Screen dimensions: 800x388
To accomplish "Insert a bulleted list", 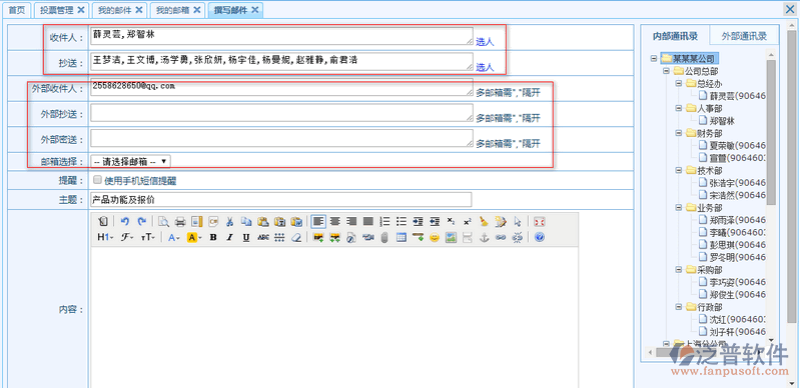I will coord(402,222).
